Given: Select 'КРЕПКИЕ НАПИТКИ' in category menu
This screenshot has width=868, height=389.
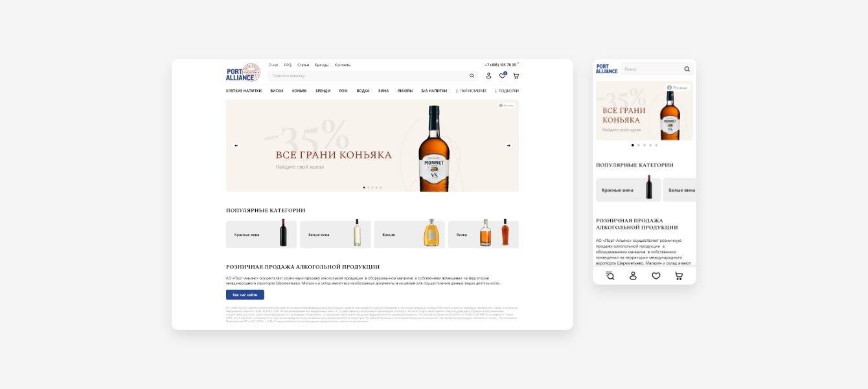Looking at the screenshot, I should [x=244, y=91].
